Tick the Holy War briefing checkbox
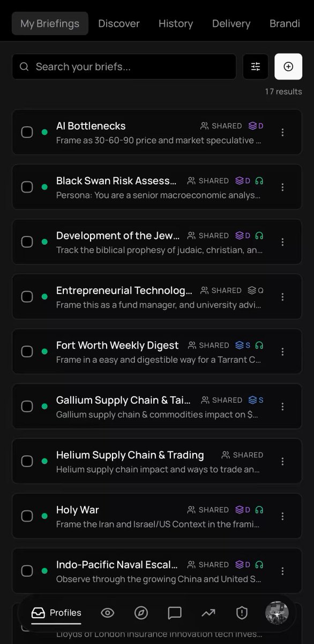The height and width of the screenshot is (644, 314). 27,516
